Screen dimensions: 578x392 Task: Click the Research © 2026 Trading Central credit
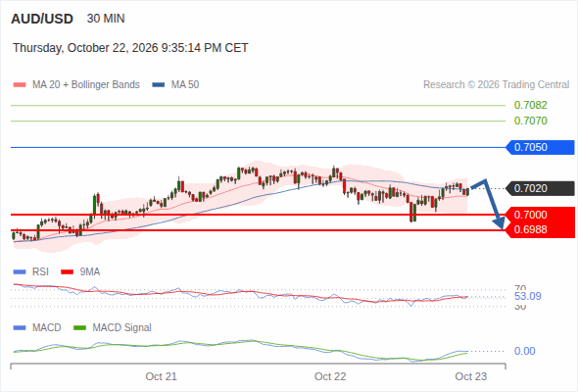(x=496, y=85)
